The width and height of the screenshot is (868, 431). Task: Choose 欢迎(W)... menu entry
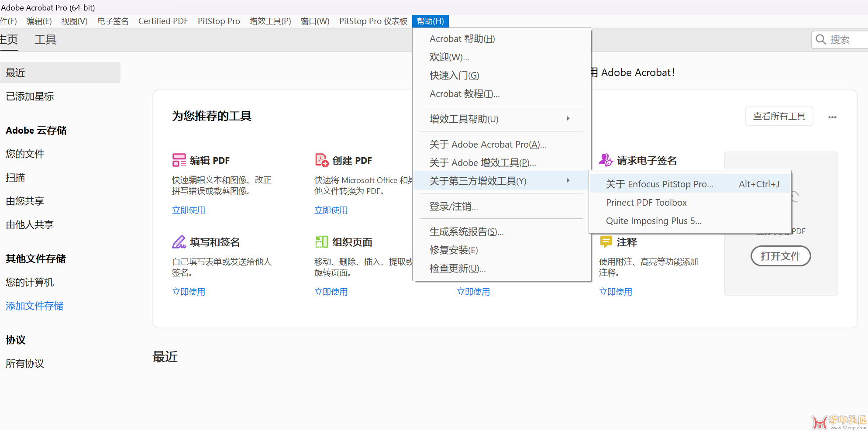pyautogui.click(x=502, y=57)
